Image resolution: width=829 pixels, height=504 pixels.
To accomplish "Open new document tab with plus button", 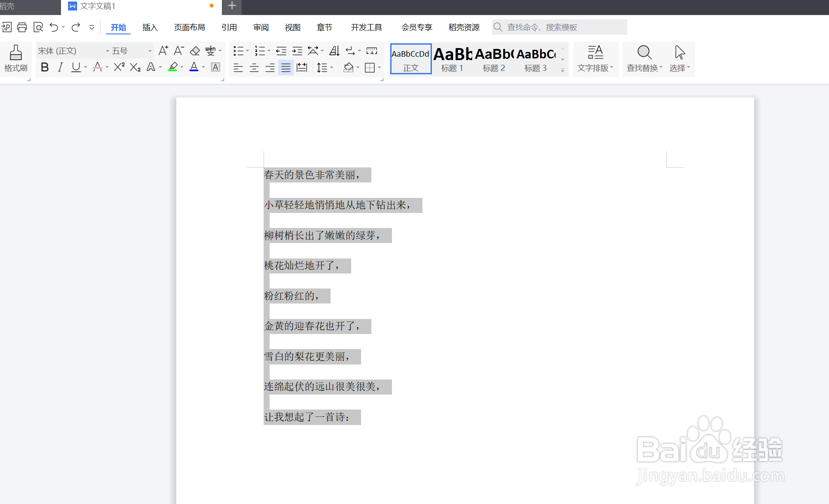I will pyautogui.click(x=232, y=6).
